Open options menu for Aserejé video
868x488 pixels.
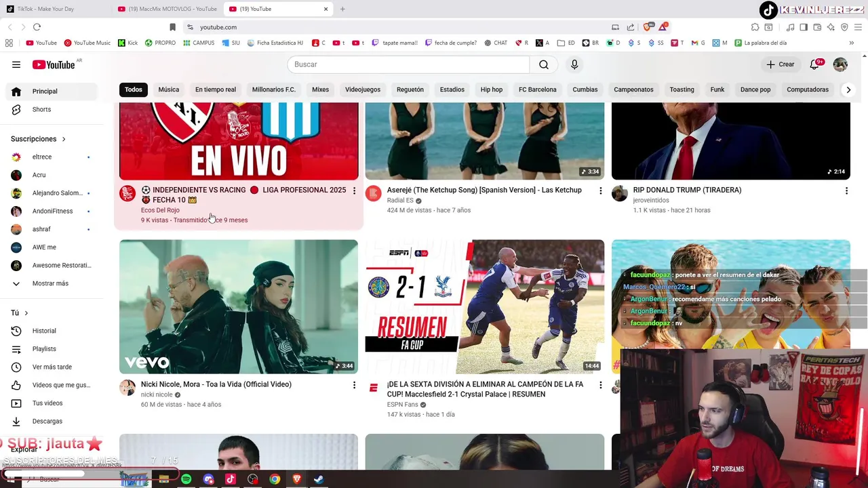[600, 191]
